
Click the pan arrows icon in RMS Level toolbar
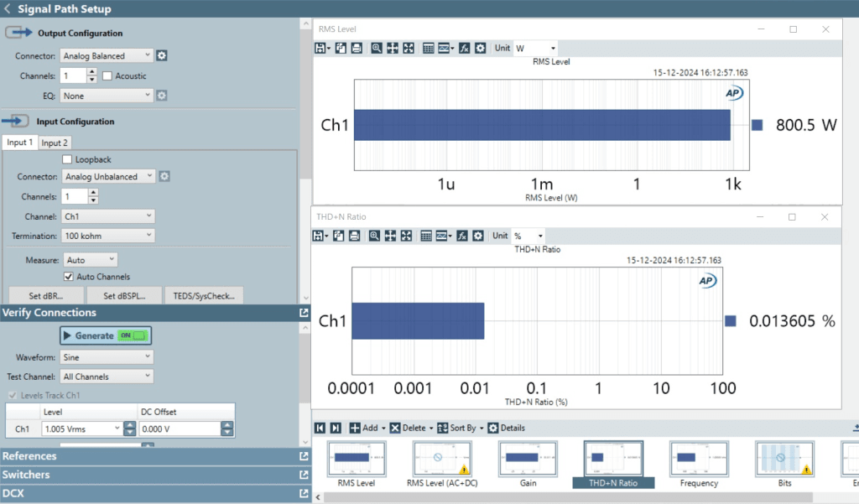click(393, 49)
